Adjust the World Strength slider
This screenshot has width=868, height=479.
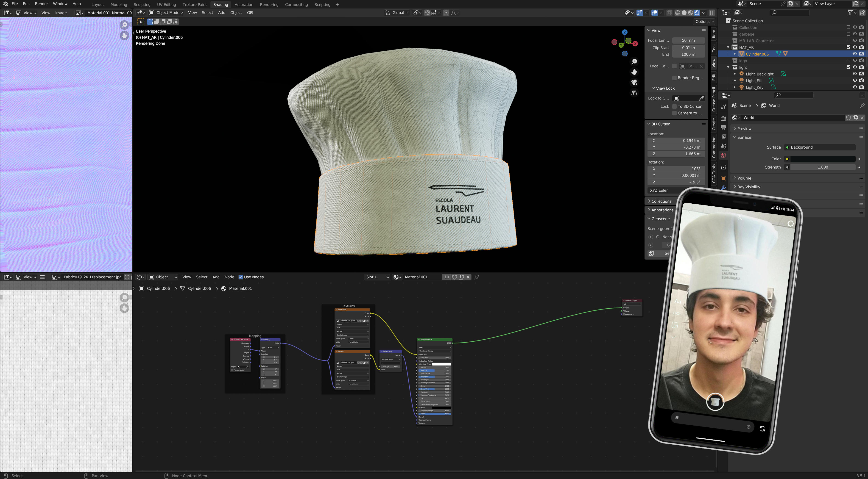point(823,167)
